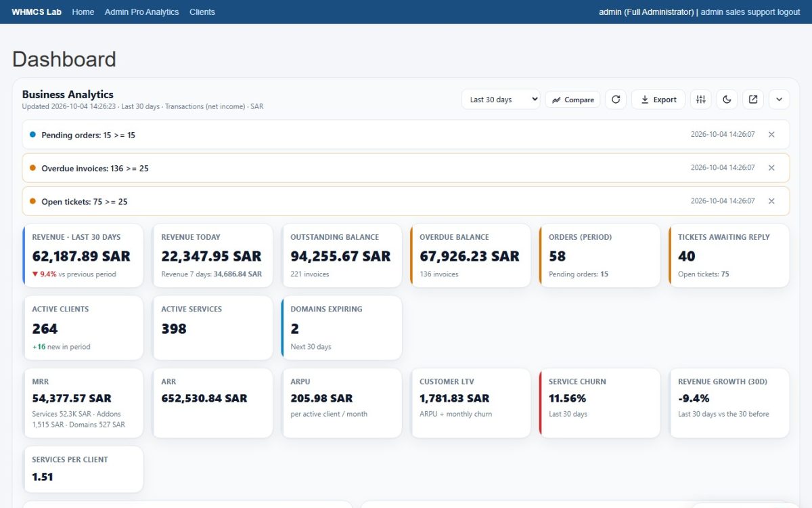Click the Pending orders: 15 >= 15 alert text
The image size is (812, 508).
tap(88, 135)
